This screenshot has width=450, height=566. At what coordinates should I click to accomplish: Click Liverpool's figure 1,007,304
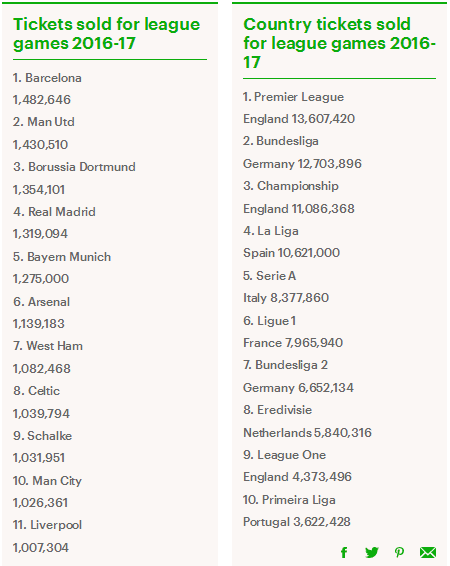click(x=41, y=548)
